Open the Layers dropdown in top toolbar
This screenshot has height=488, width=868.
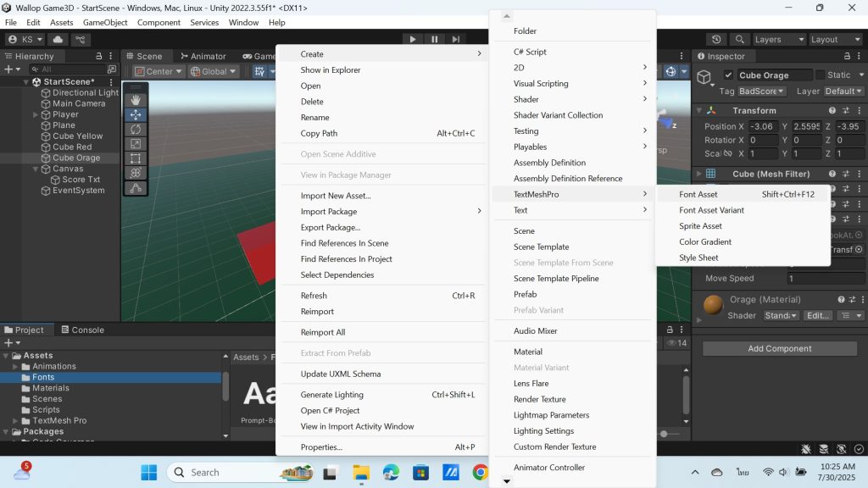(x=780, y=39)
